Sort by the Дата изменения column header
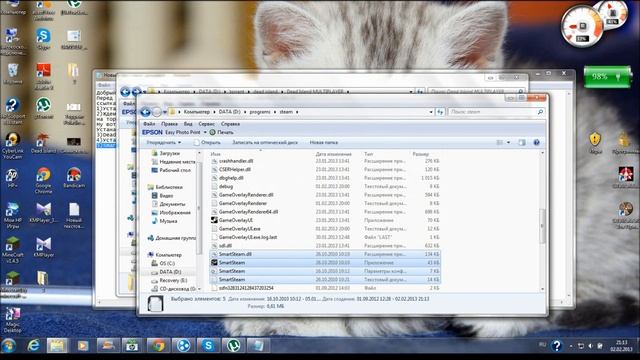The width and height of the screenshot is (640, 360). (x=333, y=154)
